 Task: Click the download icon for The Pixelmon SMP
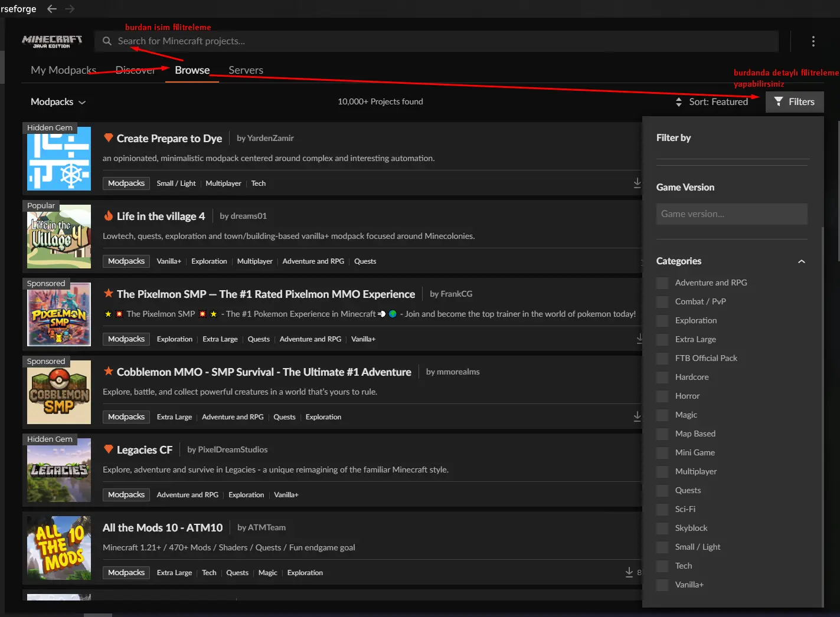(639, 339)
